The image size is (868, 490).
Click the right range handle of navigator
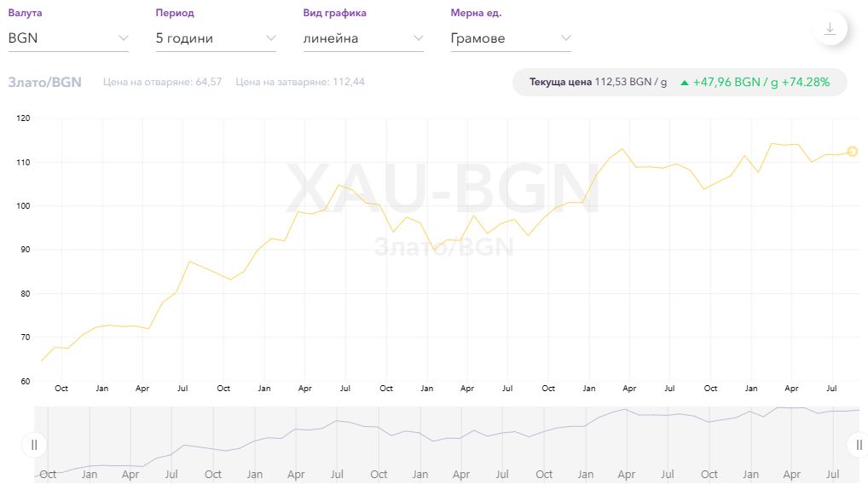click(859, 444)
